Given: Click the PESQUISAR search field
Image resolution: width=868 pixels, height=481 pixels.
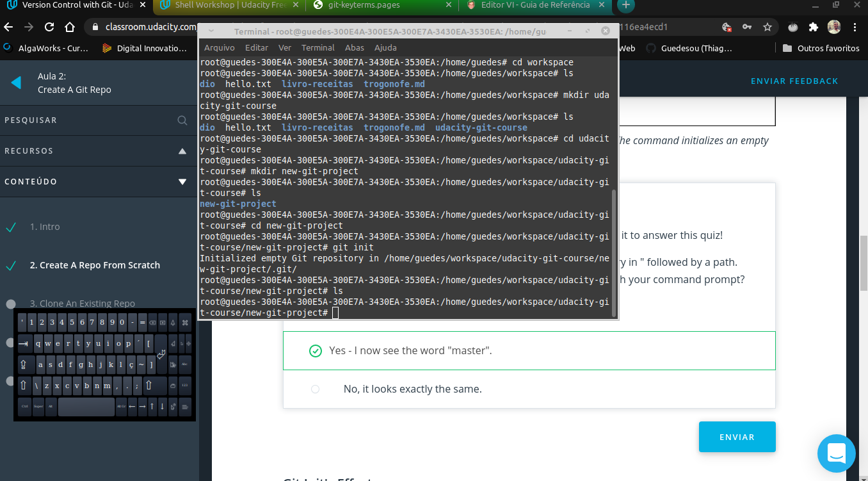Looking at the screenshot, I should (x=98, y=120).
